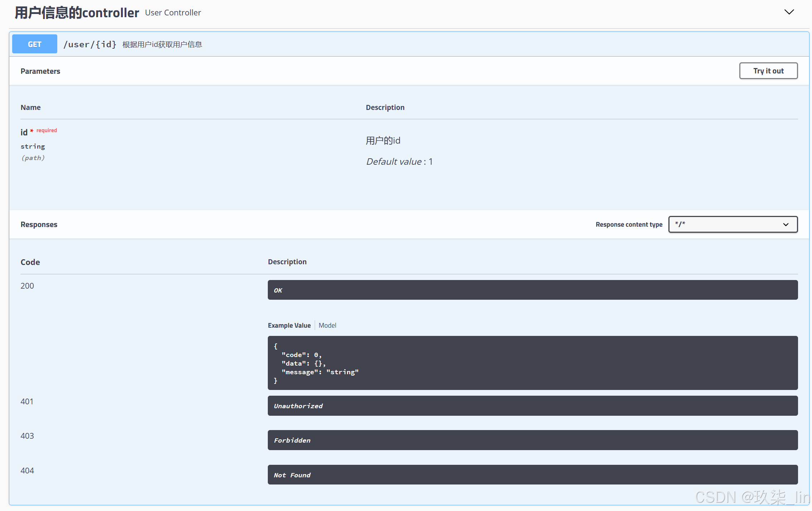Click the 200 response code
This screenshot has height=511, width=812.
point(27,286)
